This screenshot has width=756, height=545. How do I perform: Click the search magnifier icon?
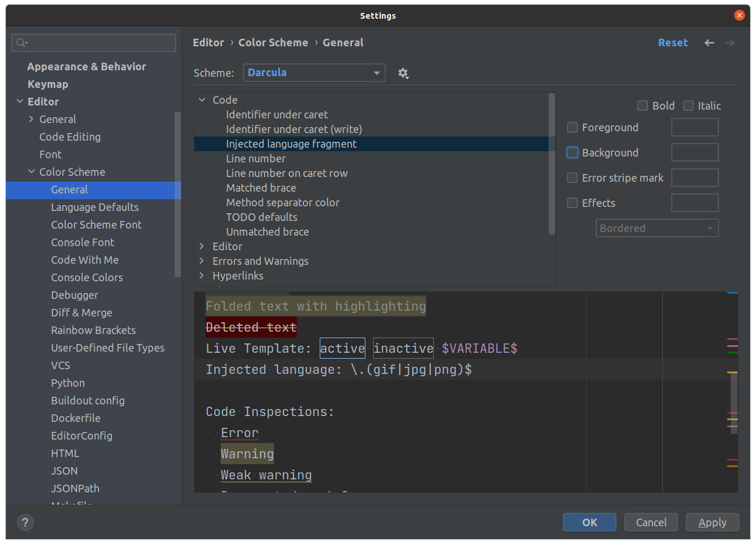tap(21, 43)
